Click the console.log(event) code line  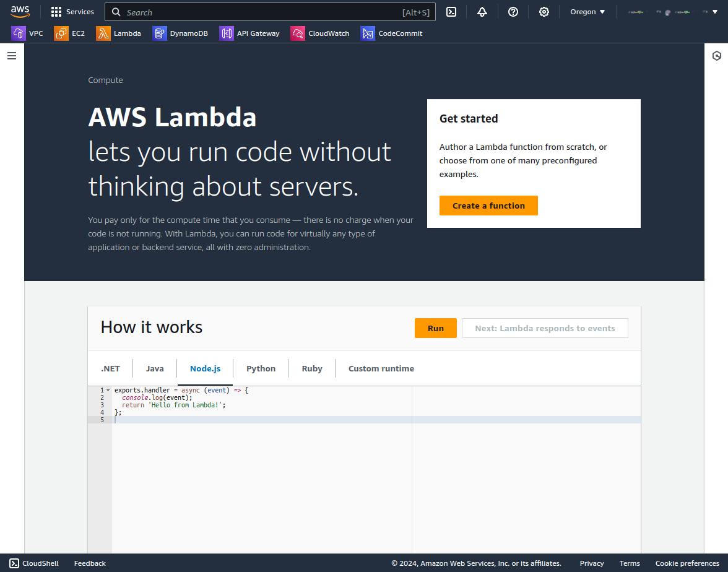pos(157,397)
